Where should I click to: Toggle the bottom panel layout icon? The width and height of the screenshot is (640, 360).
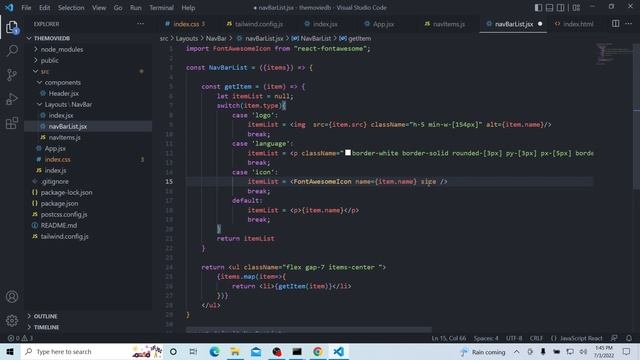(549, 7)
